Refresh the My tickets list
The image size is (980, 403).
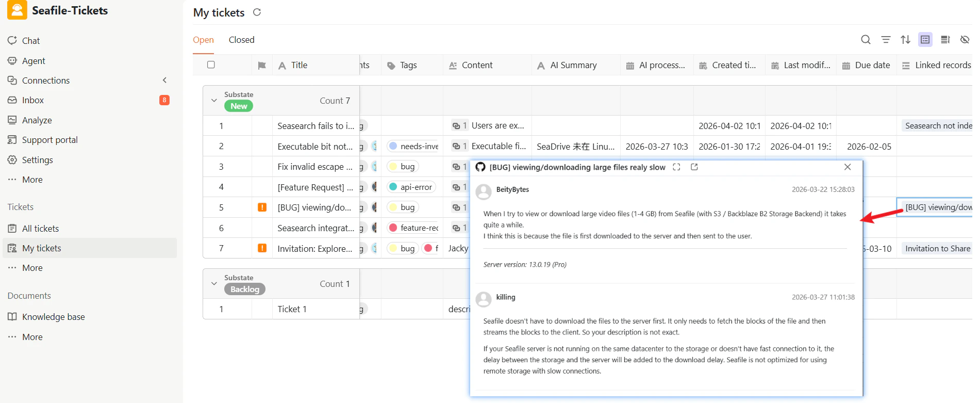[257, 12]
